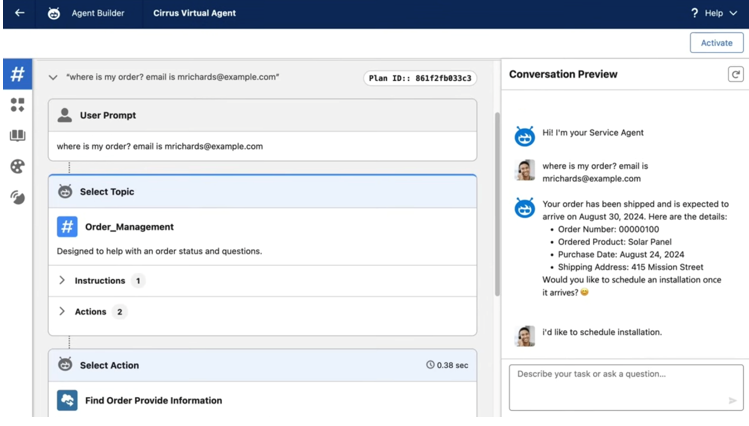Open the Help dropdown menu
The height and width of the screenshot is (426, 749).
click(732, 14)
